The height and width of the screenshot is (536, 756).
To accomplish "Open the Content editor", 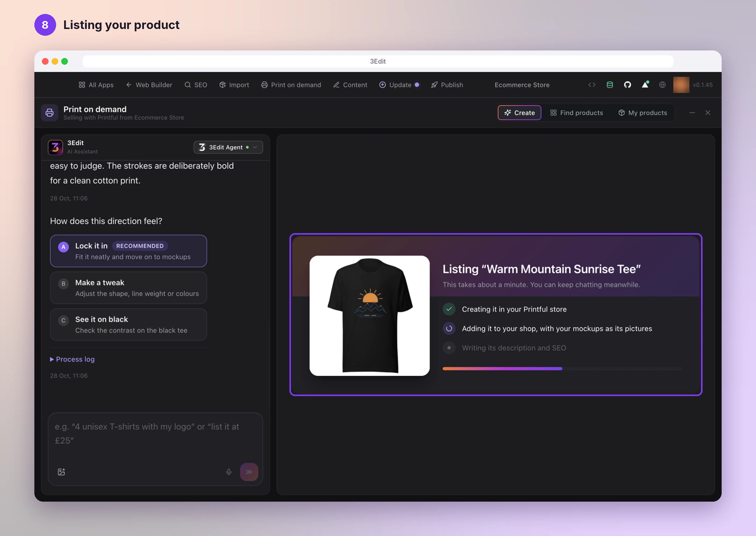I will (350, 85).
